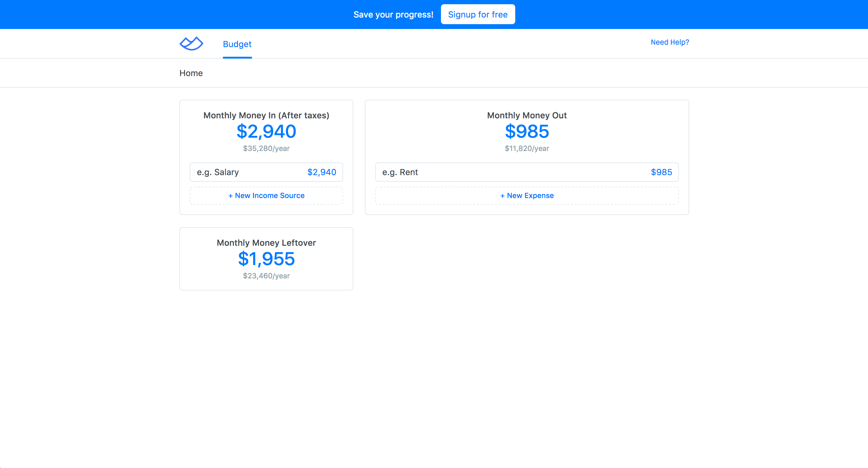This screenshot has height=468, width=868.
Task: Add a New Expense
Action: click(x=527, y=196)
